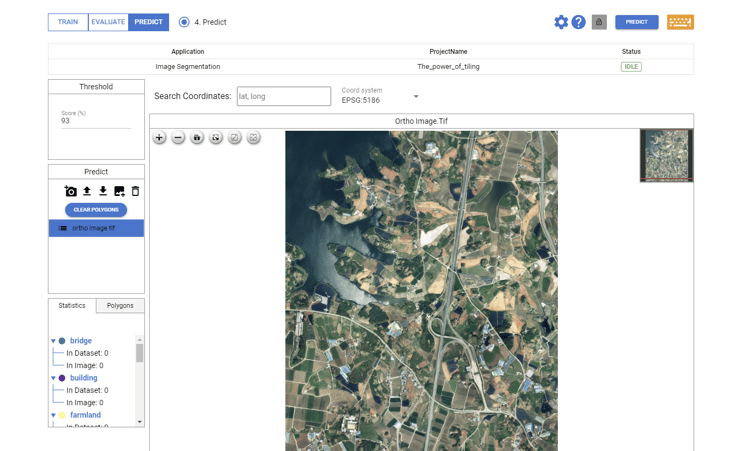Click the statistics panel scrollbar thumb
This screenshot has width=742, height=451.
click(x=140, y=353)
